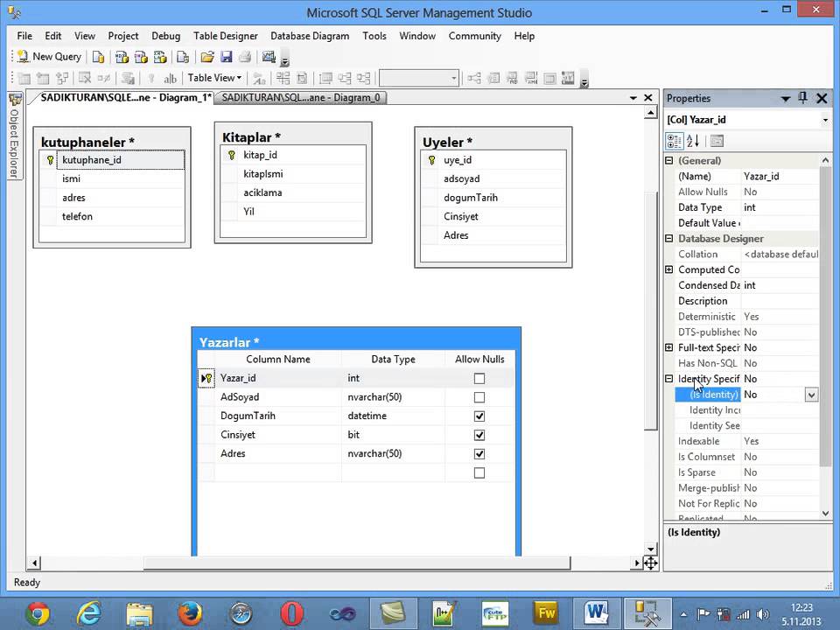Click the New Query button
Screen dimensions: 840x630
[49, 57]
